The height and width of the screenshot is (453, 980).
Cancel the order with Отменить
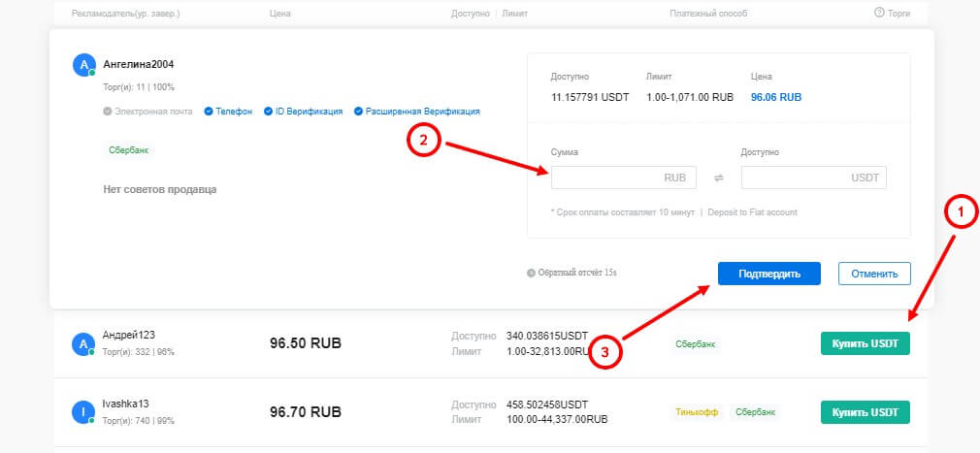coord(874,274)
